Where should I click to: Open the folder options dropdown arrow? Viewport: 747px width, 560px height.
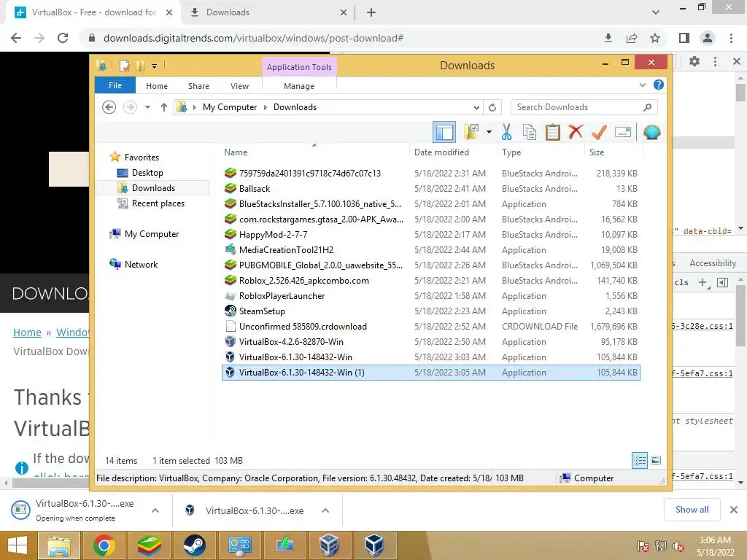coord(489,132)
